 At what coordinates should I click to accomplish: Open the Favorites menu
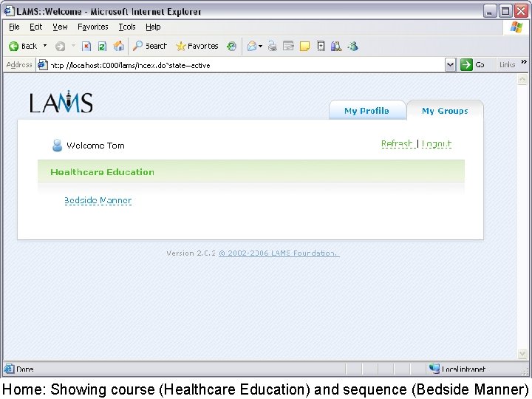(x=92, y=27)
